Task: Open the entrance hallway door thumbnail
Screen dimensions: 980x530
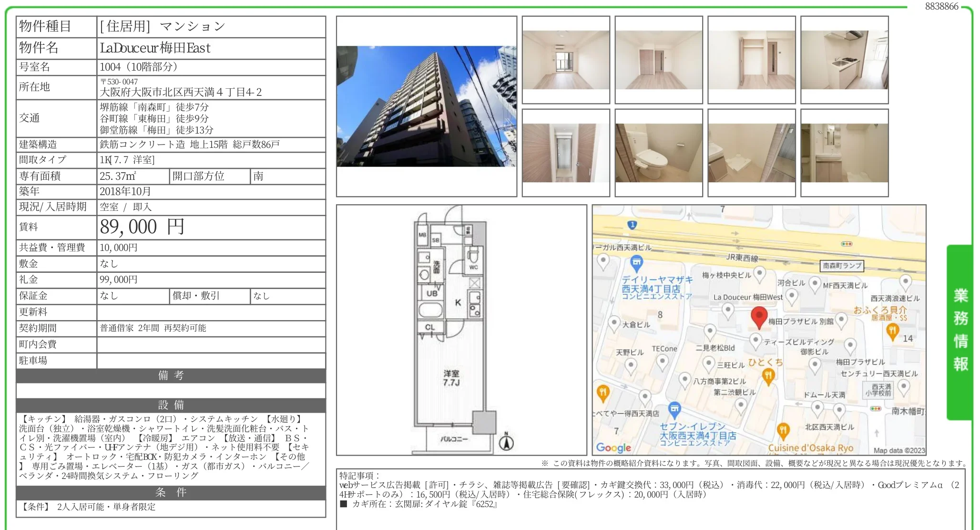Action: [x=566, y=153]
